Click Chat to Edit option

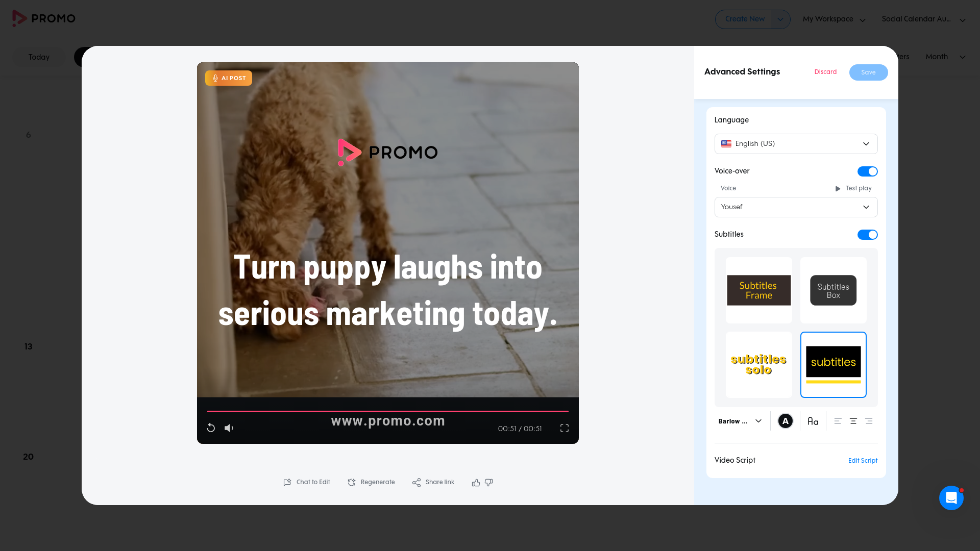pyautogui.click(x=307, y=483)
